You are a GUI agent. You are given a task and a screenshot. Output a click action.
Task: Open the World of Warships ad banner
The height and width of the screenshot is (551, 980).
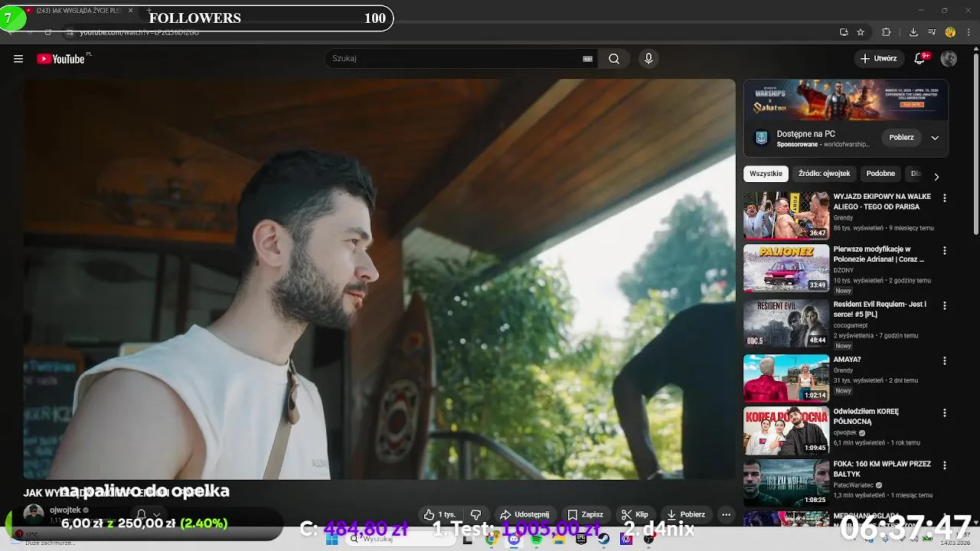pos(846,99)
